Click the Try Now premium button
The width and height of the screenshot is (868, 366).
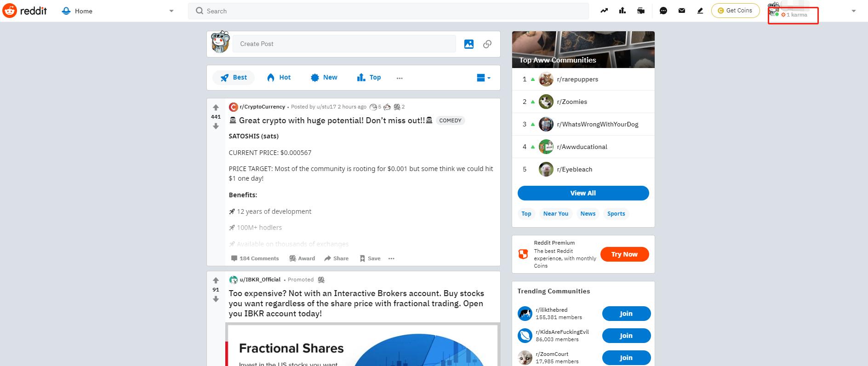(x=624, y=254)
